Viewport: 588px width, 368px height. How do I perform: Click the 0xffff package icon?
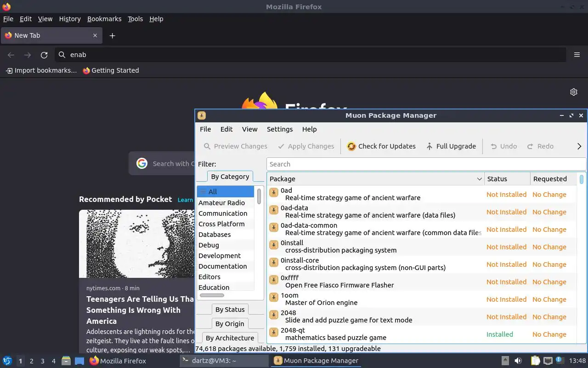tap(274, 280)
